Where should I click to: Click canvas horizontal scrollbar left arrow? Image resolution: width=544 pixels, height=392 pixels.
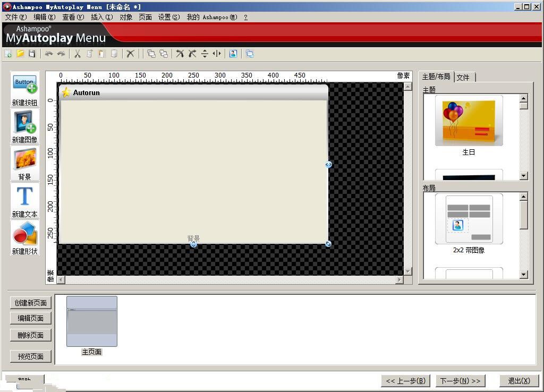coord(61,279)
